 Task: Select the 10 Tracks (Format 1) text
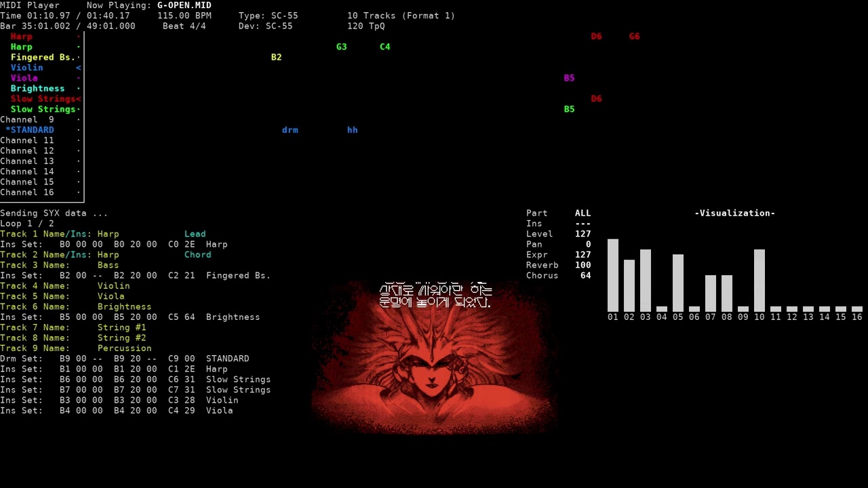[x=401, y=16]
